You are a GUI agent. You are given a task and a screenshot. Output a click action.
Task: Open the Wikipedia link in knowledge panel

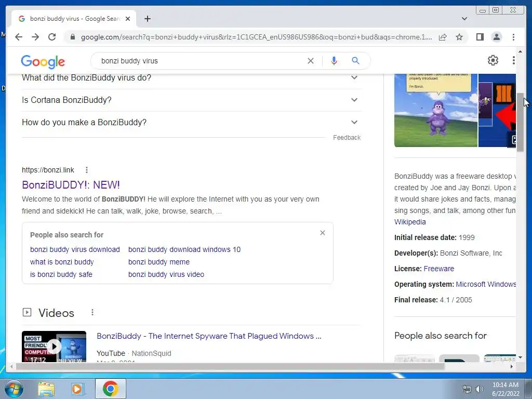tap(410, 222)
